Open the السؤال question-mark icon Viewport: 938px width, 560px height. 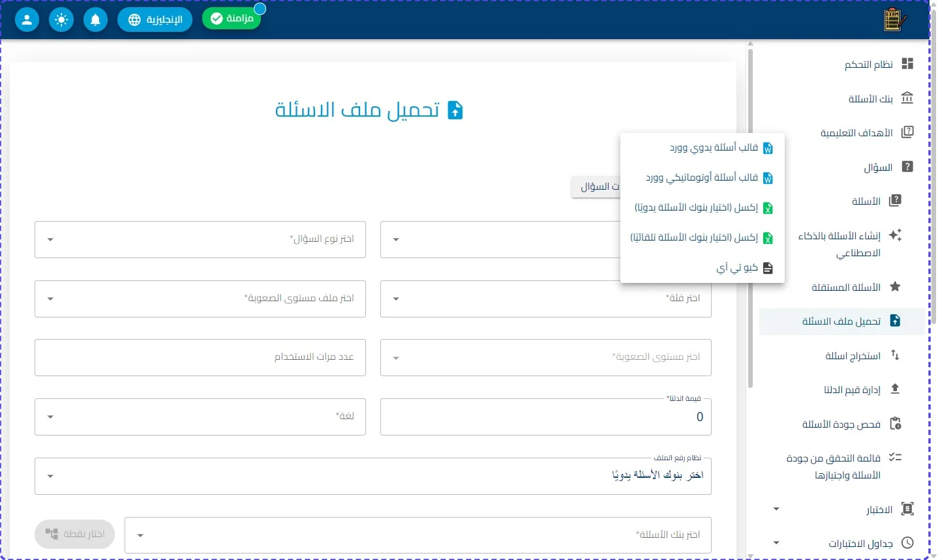tap(907, 166)
